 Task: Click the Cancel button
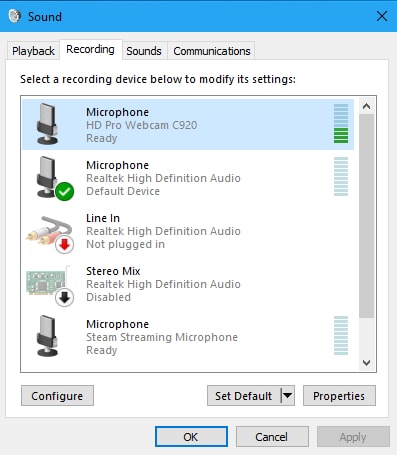tap(272, 437)
